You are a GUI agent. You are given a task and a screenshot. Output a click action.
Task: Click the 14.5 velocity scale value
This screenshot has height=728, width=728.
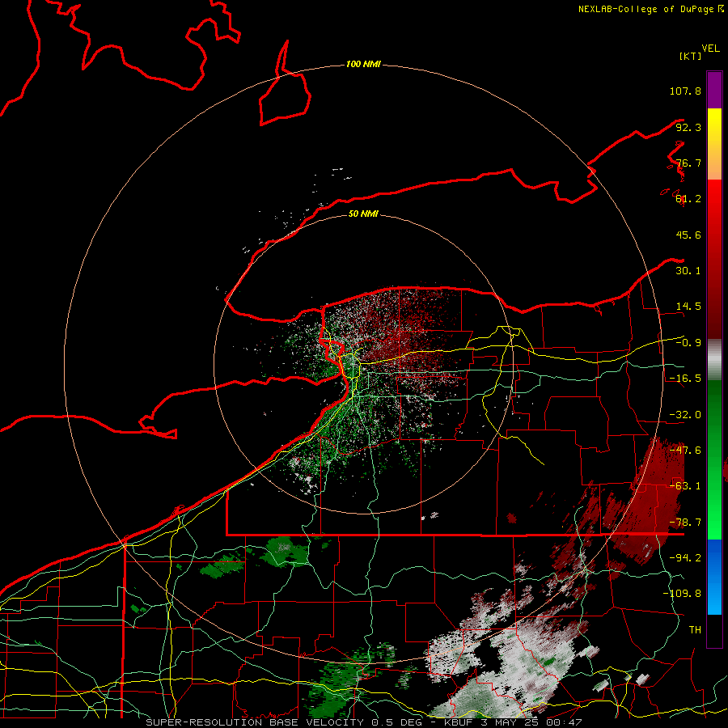tap(688, 307)
